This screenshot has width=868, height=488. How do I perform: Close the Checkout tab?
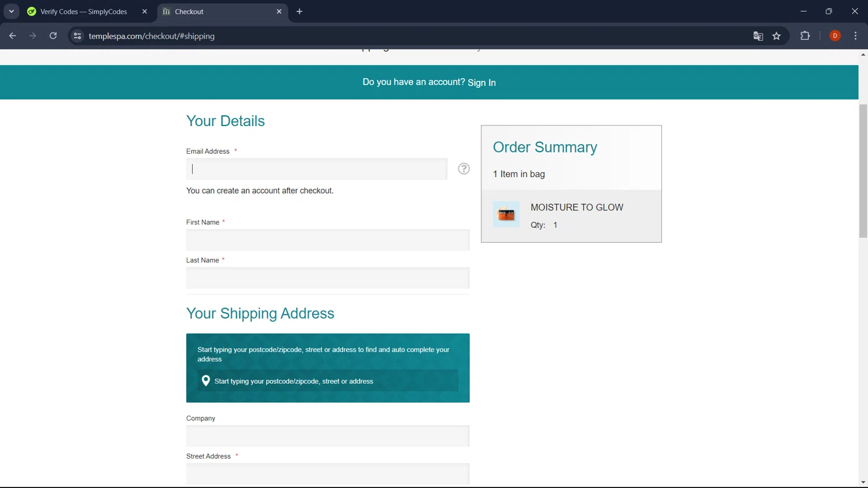[279, 12]
